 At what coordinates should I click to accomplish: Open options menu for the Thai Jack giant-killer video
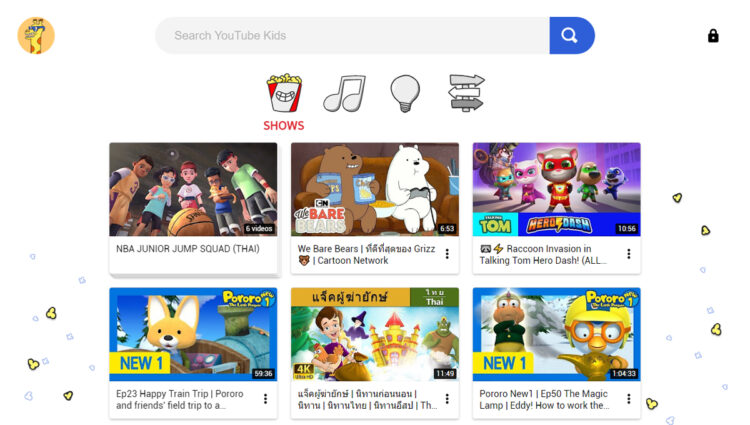(447, 399)
